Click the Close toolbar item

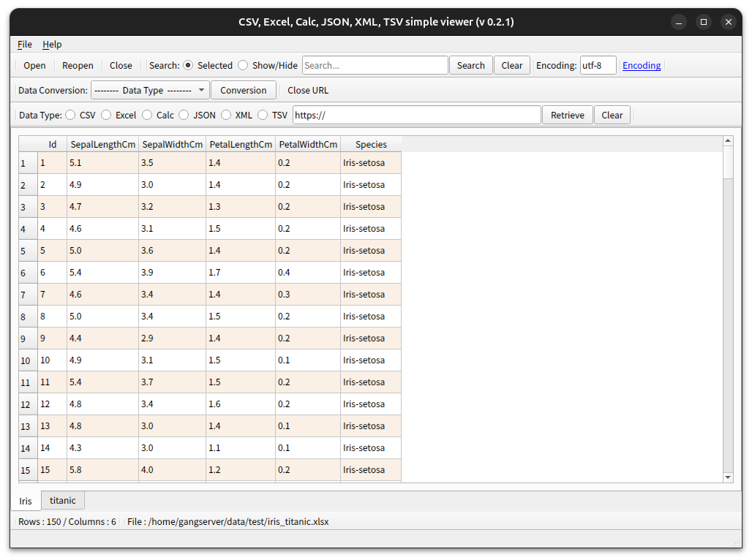(121, 66)
